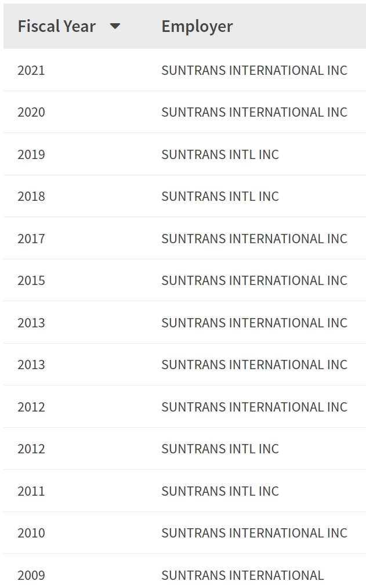Viewport: 366px width, 588px height.
Task: Click the Employer column header
Action: tap(197, 26)
